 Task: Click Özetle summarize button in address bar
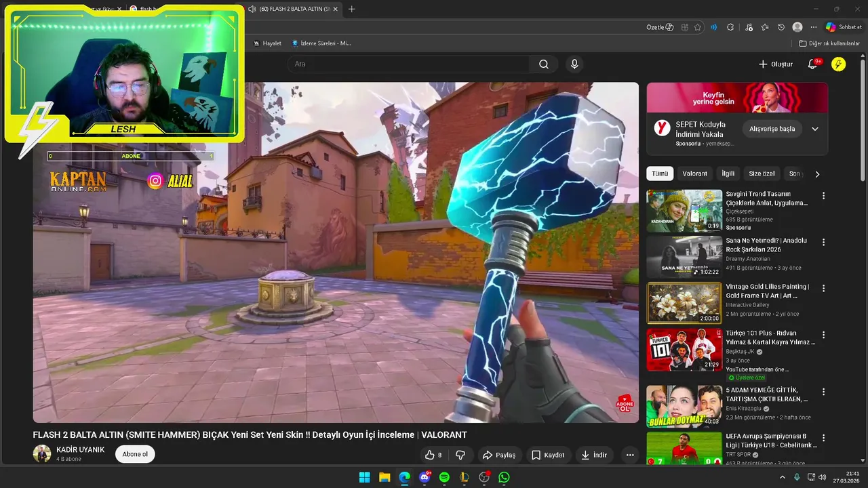click(x=660, y=27)
